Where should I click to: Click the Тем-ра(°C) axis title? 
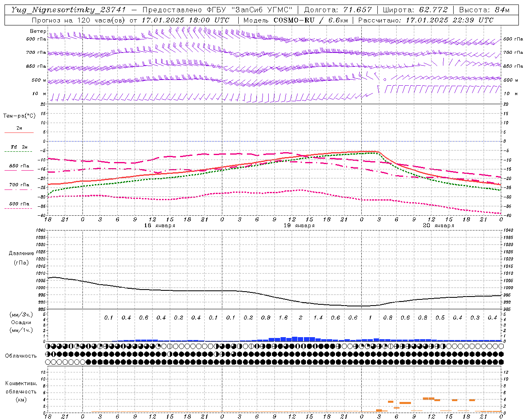click(x=19, y=116)
